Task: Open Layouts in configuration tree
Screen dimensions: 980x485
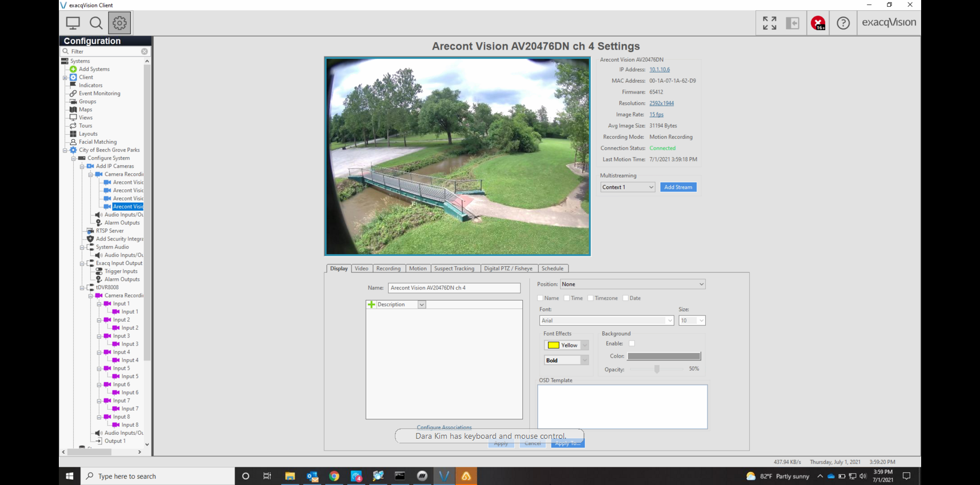Action: 88,134
